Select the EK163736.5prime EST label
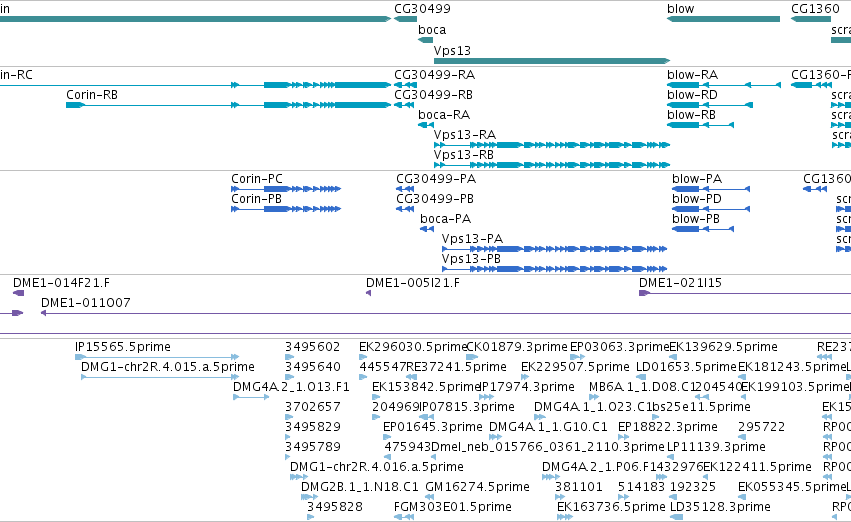This screenshot has width=851, height=522. pyautogui.click(x=611, y=507)
